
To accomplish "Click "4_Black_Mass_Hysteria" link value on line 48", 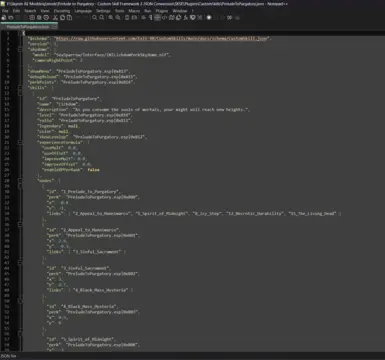I will click(101, 290).
